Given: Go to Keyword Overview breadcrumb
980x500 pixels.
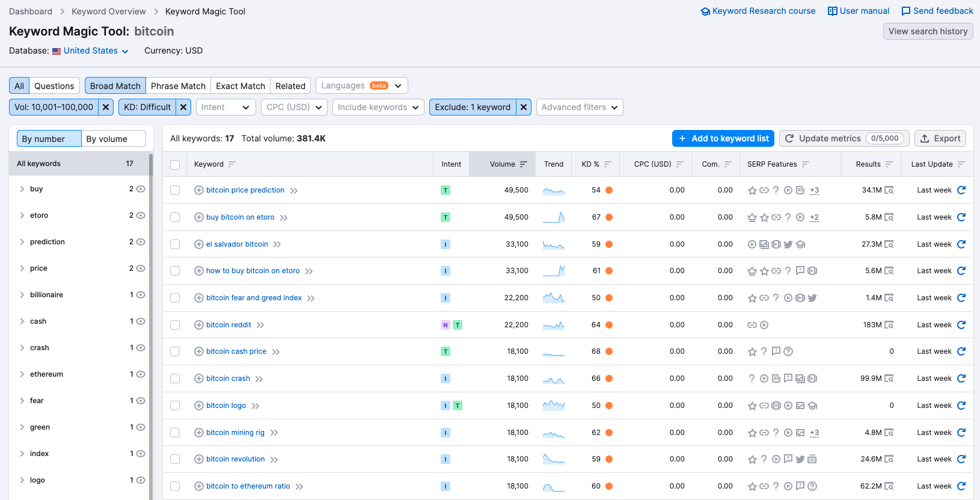Looking at the screenshot, I should pos(109,11).
